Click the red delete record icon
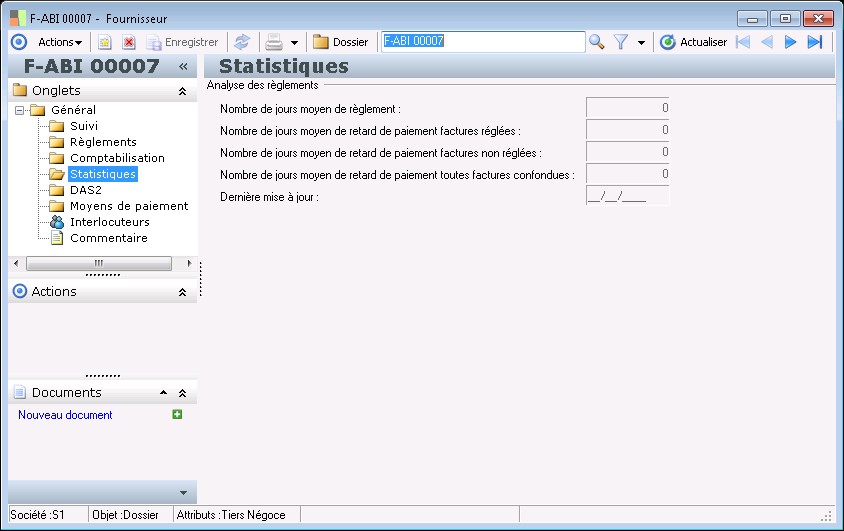The image size is (844, 531). point(129,42)
